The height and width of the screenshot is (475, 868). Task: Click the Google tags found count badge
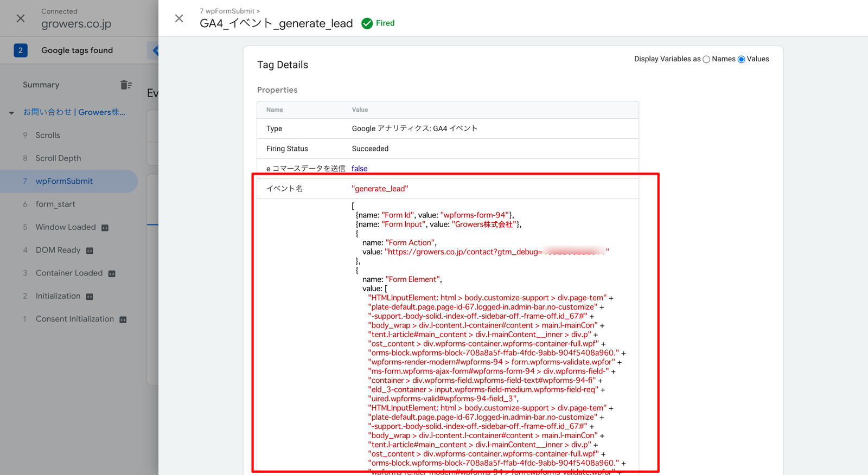[x=21, y=50]
